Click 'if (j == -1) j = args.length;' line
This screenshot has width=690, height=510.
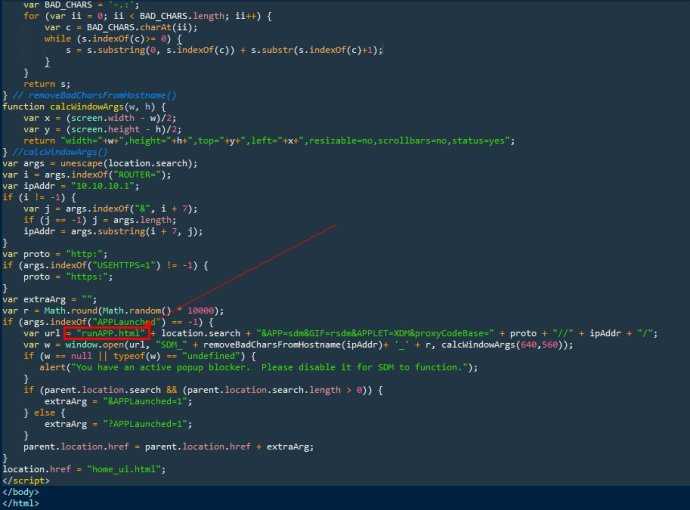(100, 220)
